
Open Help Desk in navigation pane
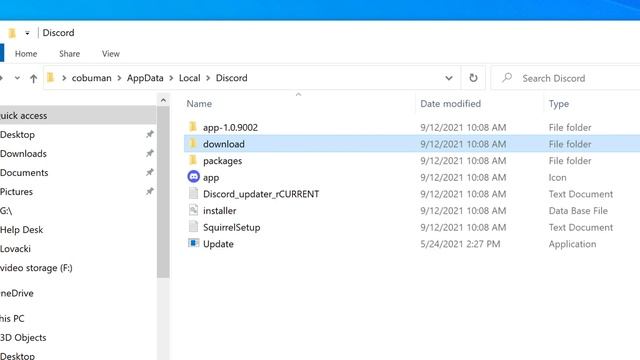point(21,229)
